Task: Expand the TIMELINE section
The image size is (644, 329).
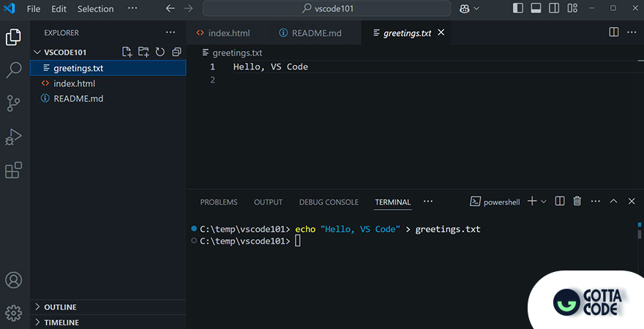Action: coord(108,322)
